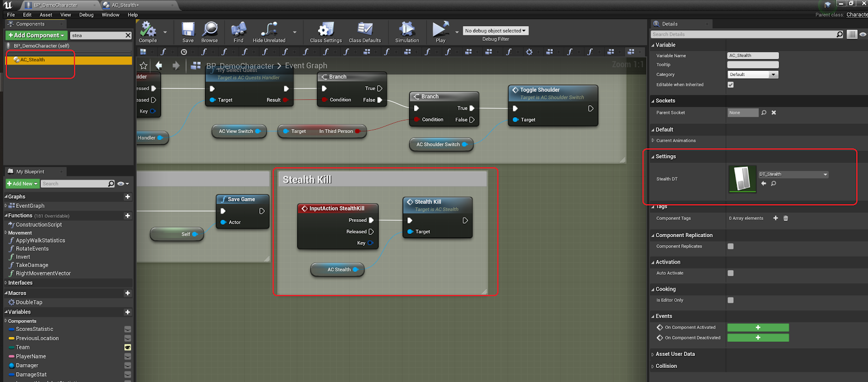This screenshot has width=868, height=382.
Task: Add new function with plus icon
Action: [127, 215]
